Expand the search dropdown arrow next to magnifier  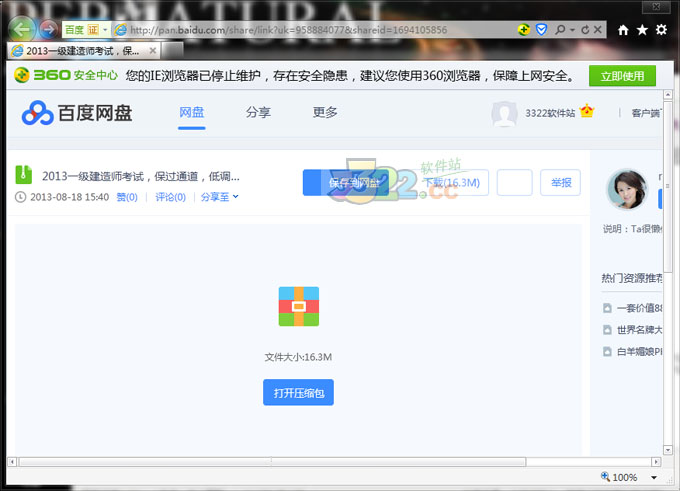(x=572, y=30)
